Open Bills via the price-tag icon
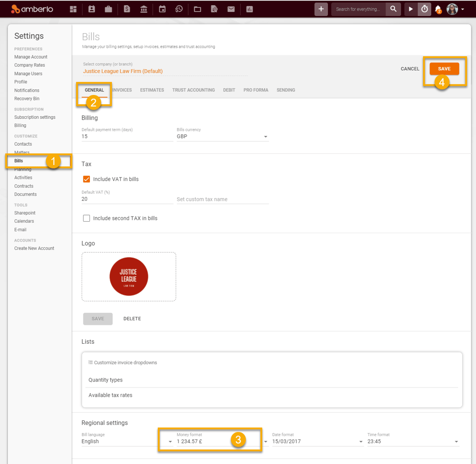Image resolution: width=476 pixels, height=464 pixels. click(126, 9)
